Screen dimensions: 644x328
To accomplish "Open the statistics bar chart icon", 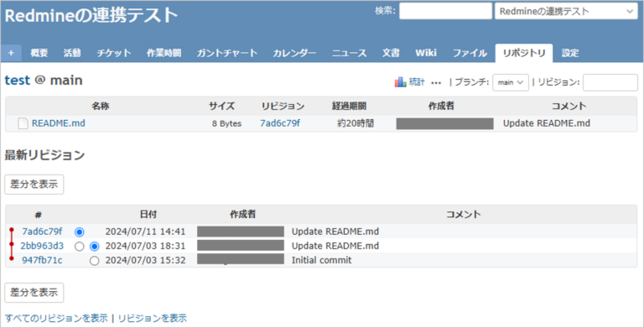I will [401, 82].
